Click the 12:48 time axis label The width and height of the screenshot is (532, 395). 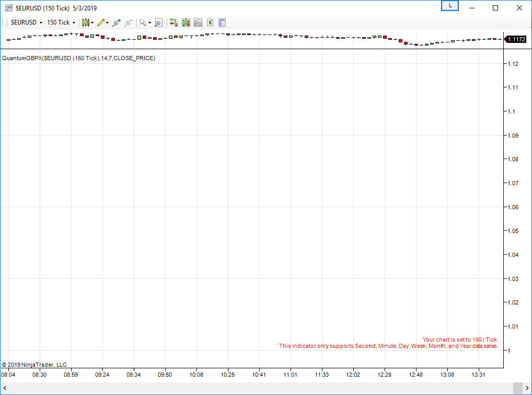pos(415,375)
